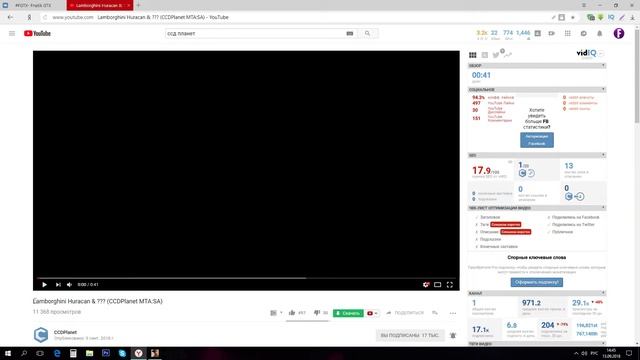Collapse the vidIQ Обзор section
This screenshot has width=640, height=360.
(x=603, y=65)
